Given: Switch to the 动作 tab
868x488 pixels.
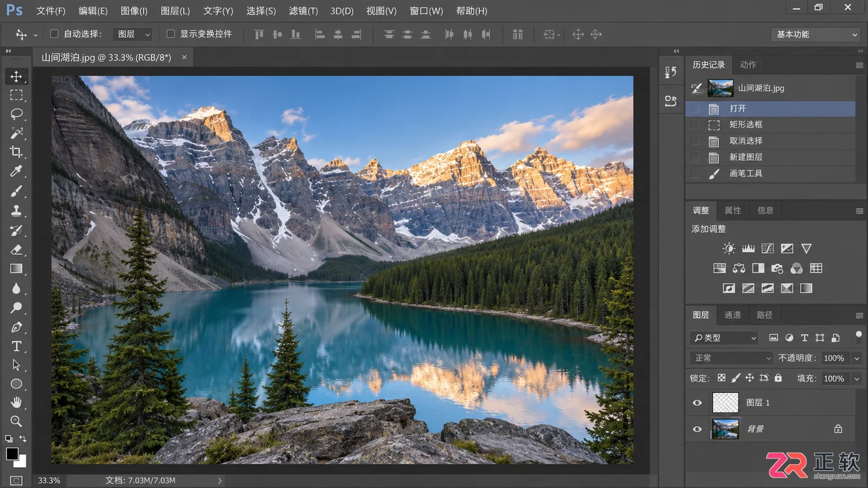Looking at the screenshot, I should 748,64.
